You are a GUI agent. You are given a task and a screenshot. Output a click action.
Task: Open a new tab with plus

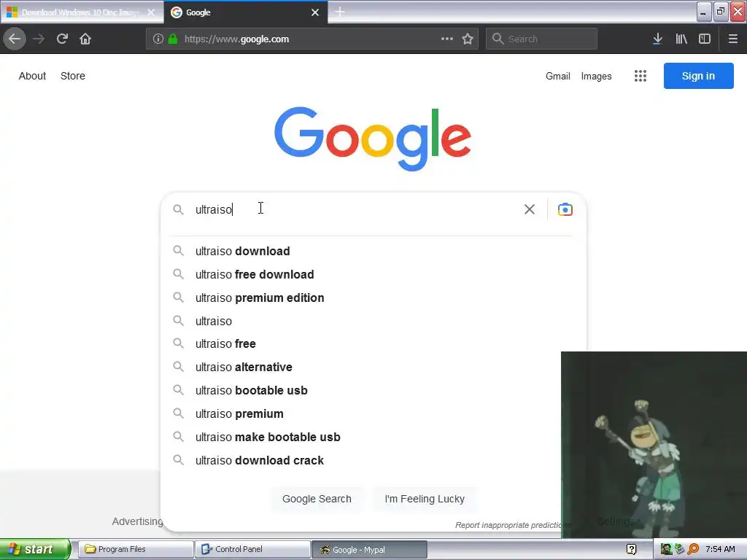pyautogui.click(x=340, y=12)
